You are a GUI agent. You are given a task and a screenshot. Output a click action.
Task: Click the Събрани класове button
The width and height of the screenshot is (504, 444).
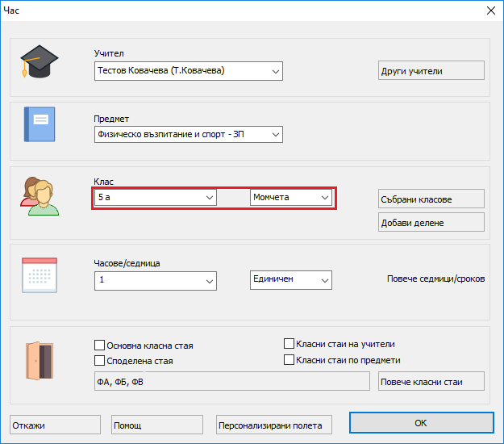pyautogui.click(x=431, y=199)
